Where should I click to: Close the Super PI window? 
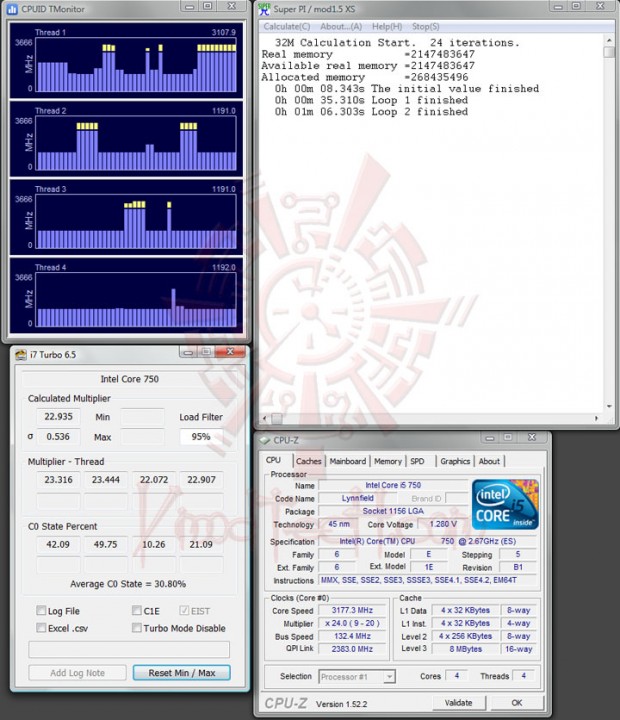coord(600,6)
